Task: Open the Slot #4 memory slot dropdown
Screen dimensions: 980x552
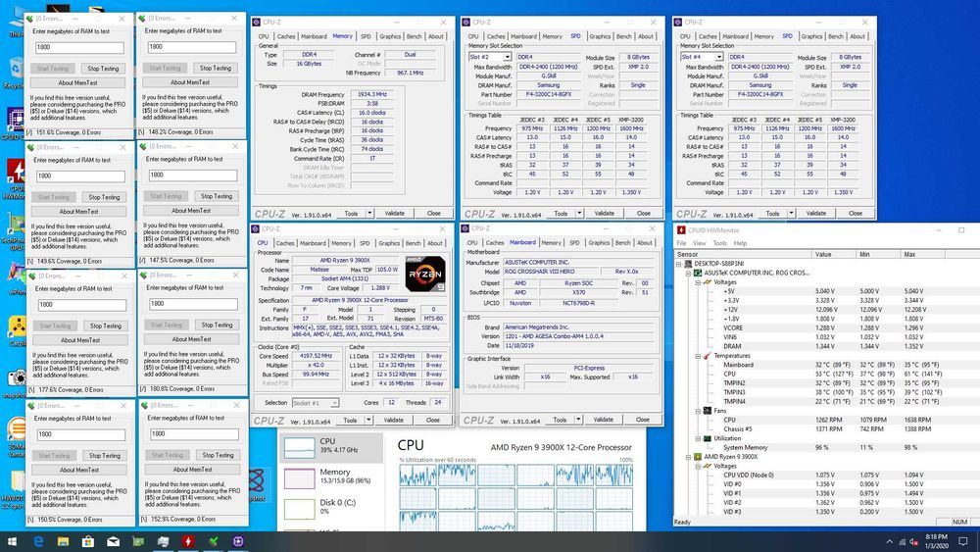Action: point(719,57)
